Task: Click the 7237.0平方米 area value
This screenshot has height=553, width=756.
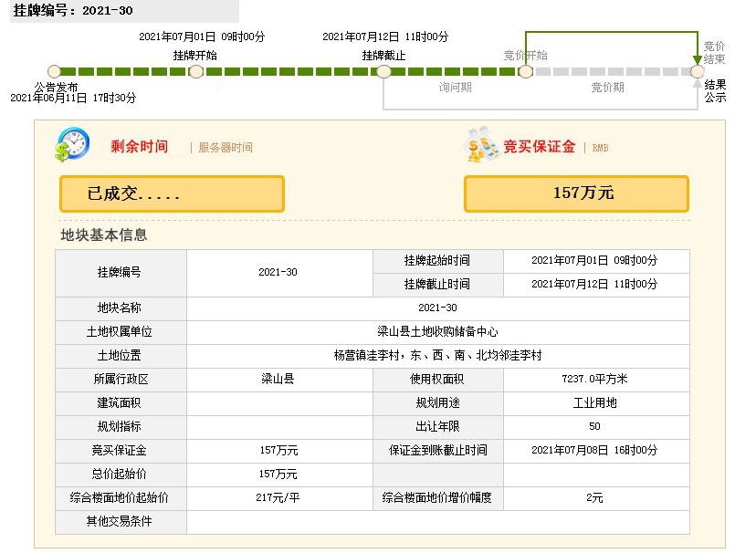Action: coord(594,379)
